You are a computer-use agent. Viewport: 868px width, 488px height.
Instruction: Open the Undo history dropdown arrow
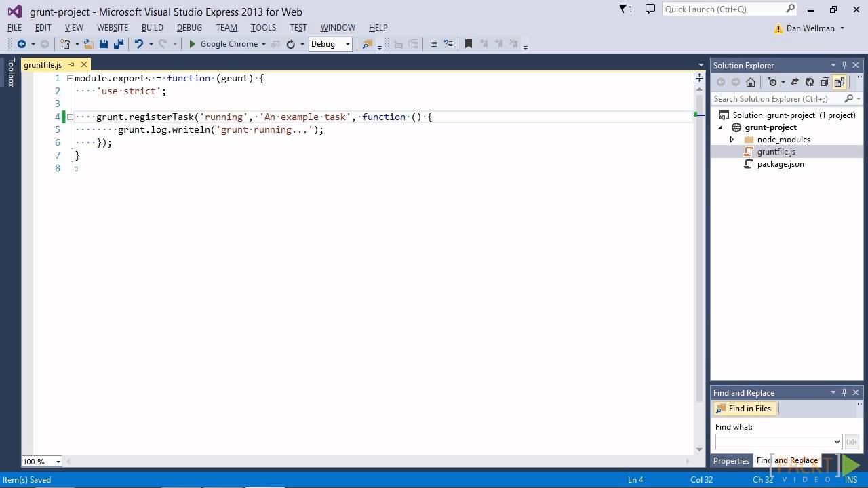[x=151, y=44]
